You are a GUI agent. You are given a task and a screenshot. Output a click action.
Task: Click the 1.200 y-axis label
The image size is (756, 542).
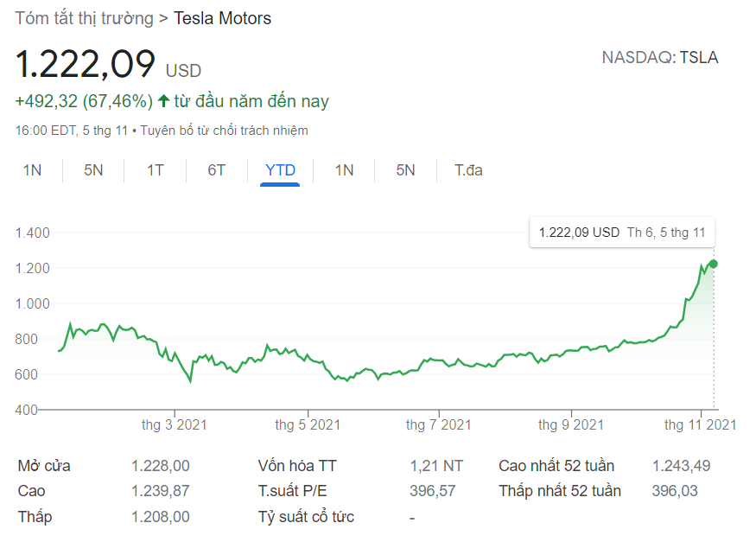click(32, 268)
